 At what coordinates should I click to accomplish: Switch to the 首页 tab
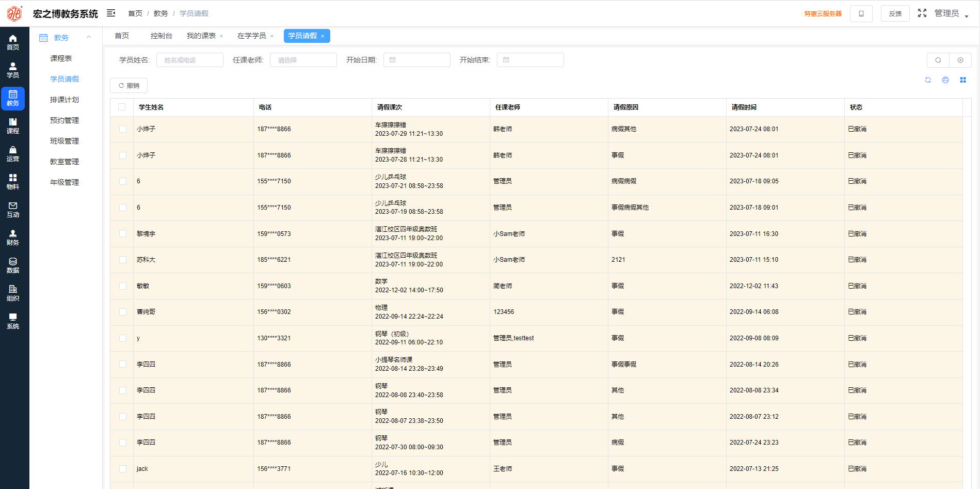[122, 36]
